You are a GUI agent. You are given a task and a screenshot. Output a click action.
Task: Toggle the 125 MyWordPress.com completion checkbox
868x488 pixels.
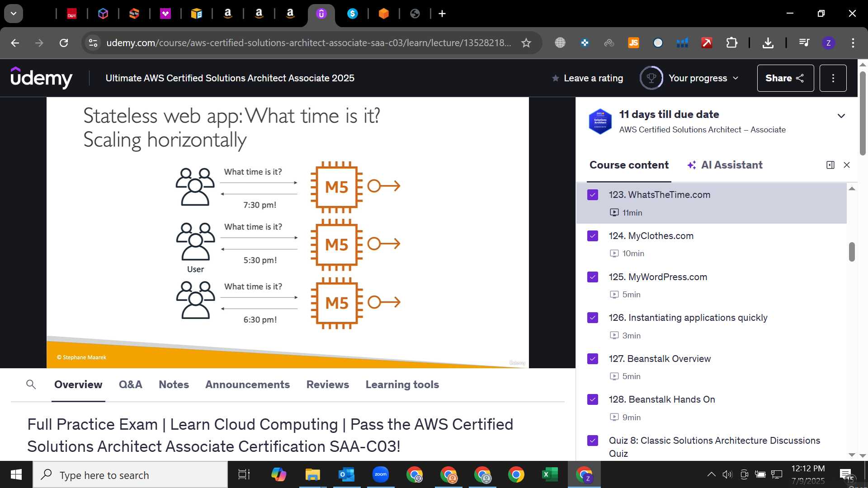pyautogui.click(x=593, y=277)
